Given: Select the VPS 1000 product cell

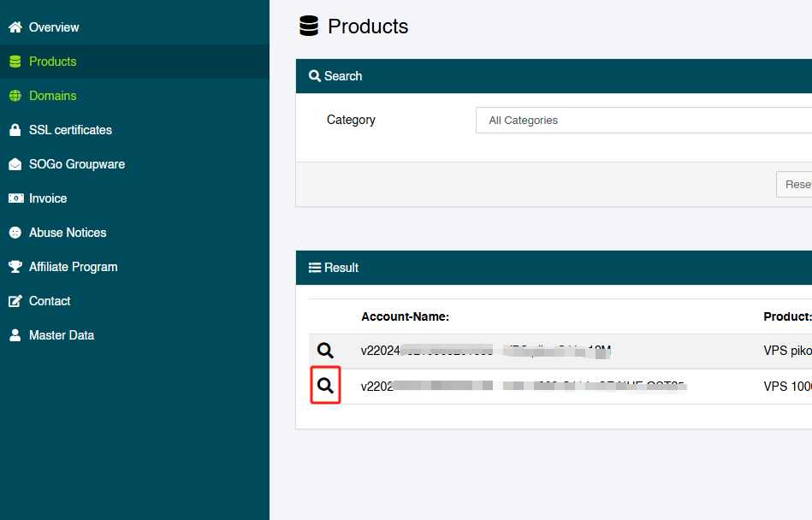Looking at the screenshot, I should pos(786,386).
